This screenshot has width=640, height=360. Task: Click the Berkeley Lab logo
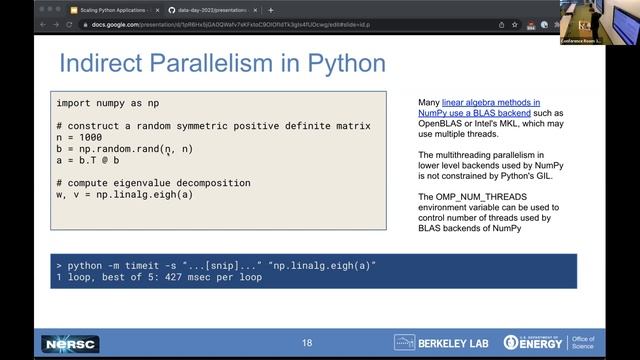[441, 343]
